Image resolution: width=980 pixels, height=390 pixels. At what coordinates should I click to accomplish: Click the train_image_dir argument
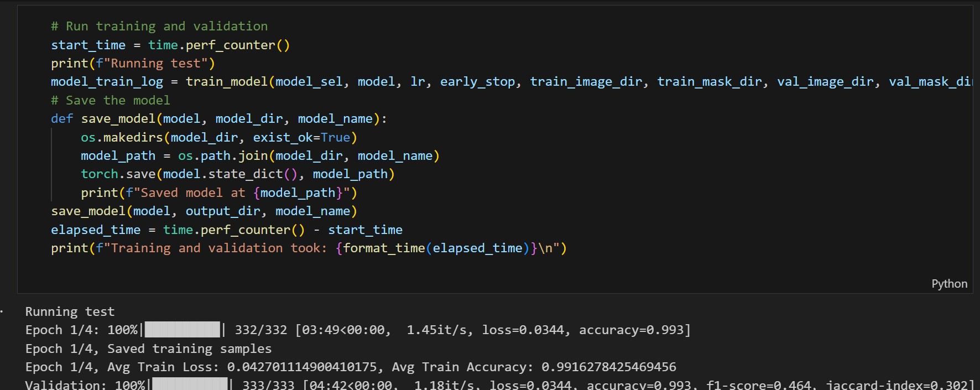coord(586,82)
